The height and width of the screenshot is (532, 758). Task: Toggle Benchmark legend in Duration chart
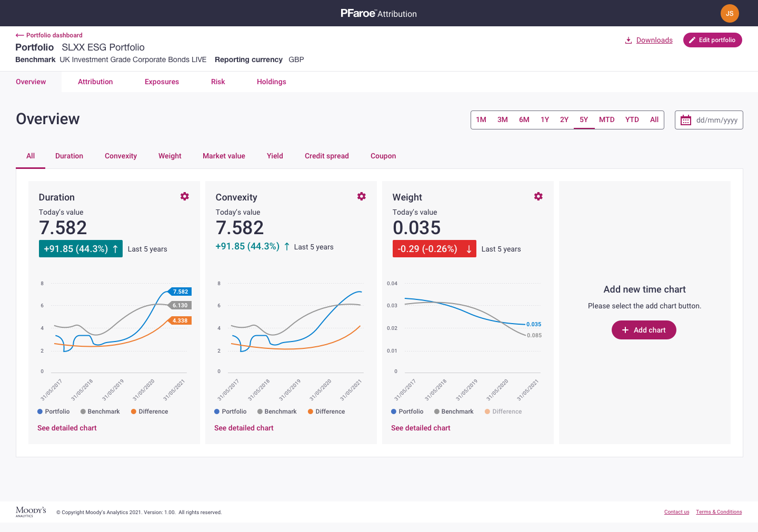coord(100,411)
